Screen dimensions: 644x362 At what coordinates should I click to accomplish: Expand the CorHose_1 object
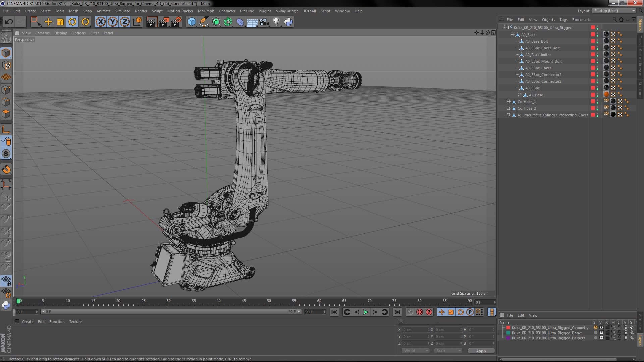click(x=508, y=102)
